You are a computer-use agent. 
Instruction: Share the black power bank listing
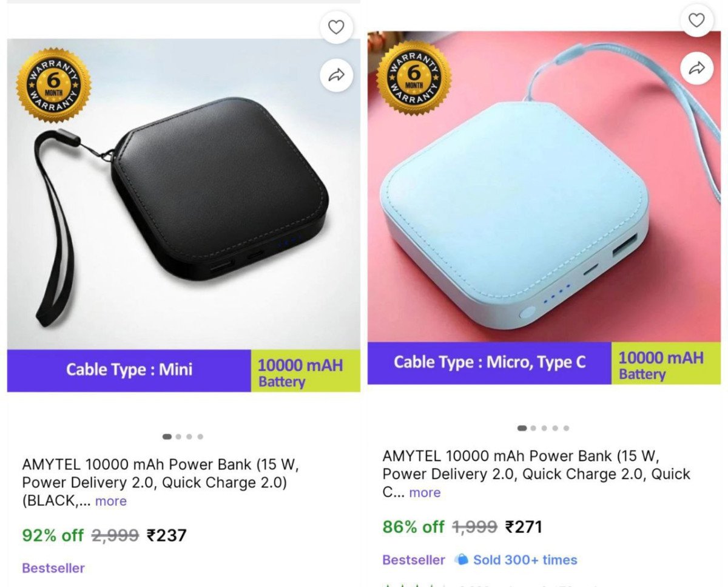point(336,75)
